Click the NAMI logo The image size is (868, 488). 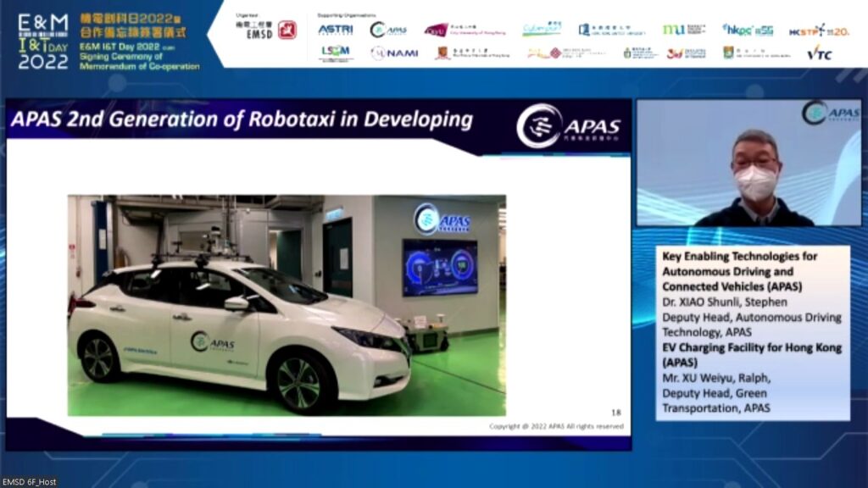(x=395, y=53)
